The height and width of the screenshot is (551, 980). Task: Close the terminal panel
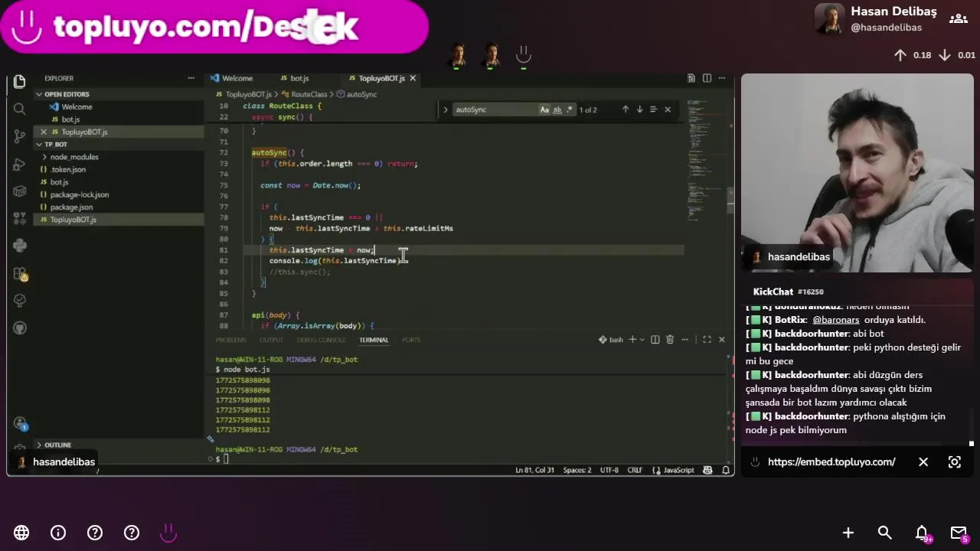coord(721,340)
